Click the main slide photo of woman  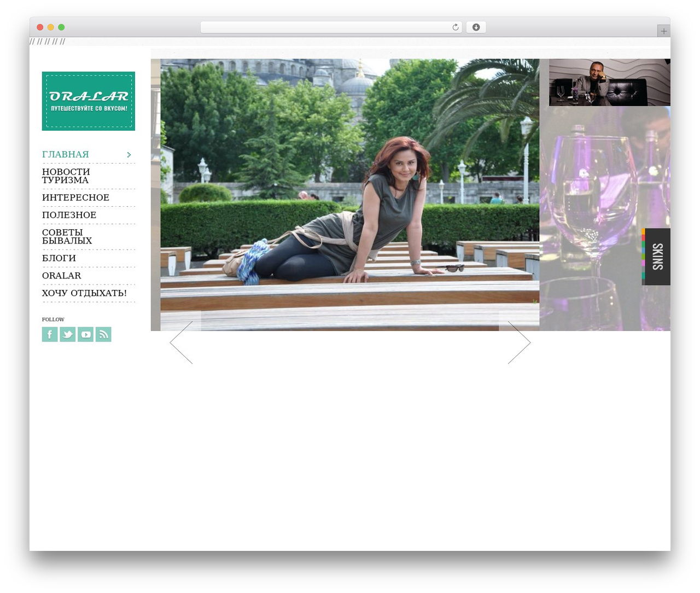click(x=350, y=195)
